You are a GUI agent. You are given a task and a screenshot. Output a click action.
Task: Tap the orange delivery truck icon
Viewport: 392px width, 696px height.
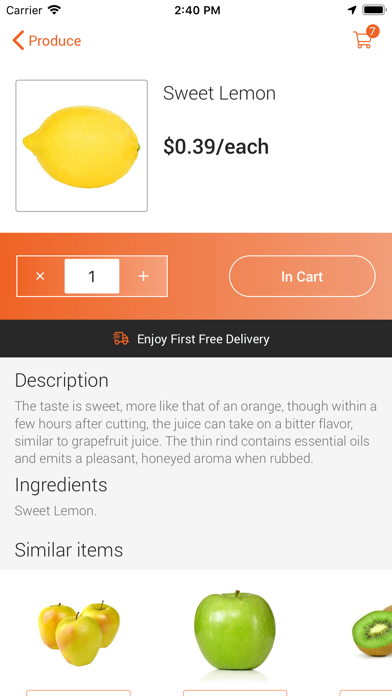tap(121, 339)
